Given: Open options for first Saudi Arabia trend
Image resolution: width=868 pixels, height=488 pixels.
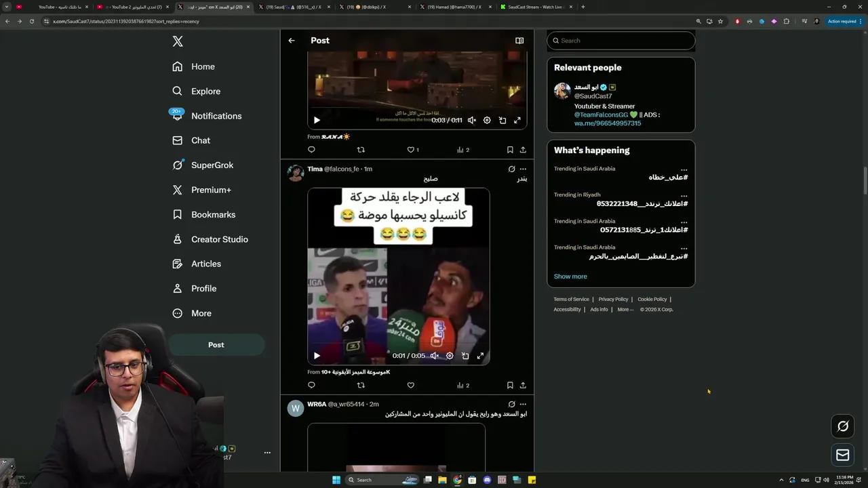Looking at the screenshot, I should pyautogui.click(x=684, y=169).
